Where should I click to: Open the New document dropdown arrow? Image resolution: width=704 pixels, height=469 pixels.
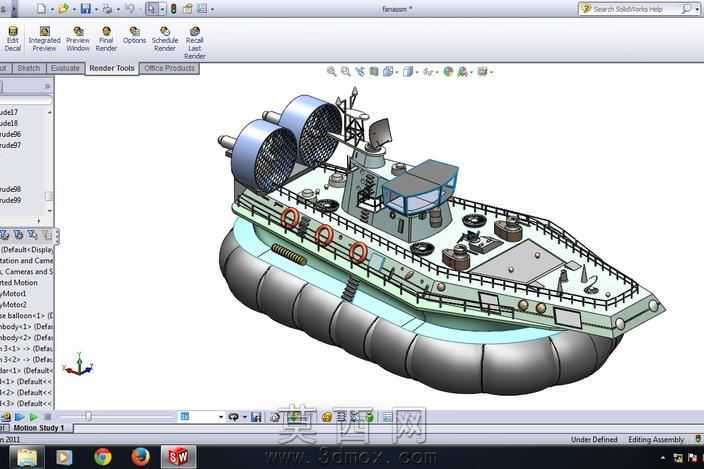(x=52, y=9)
